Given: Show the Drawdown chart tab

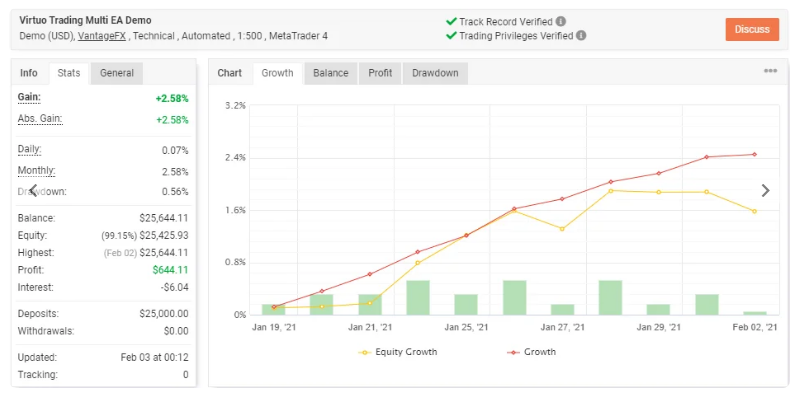Looking at the screenshot, I should tap(435, 73).
